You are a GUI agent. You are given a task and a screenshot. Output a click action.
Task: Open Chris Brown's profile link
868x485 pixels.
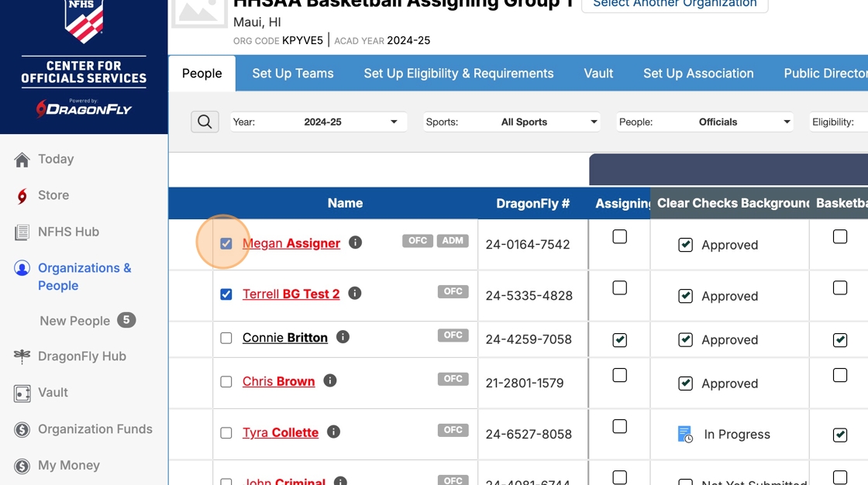[x=278, y=381]
